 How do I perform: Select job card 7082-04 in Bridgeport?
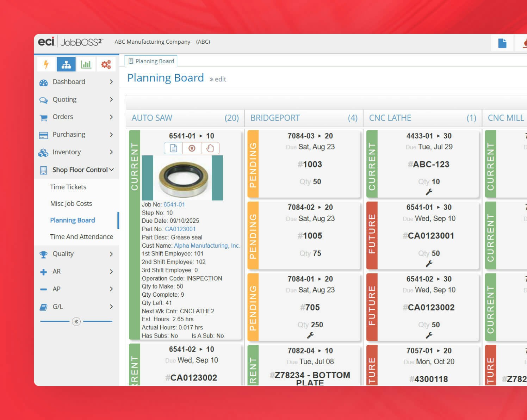pyautogui.click(x=304, y=365)
